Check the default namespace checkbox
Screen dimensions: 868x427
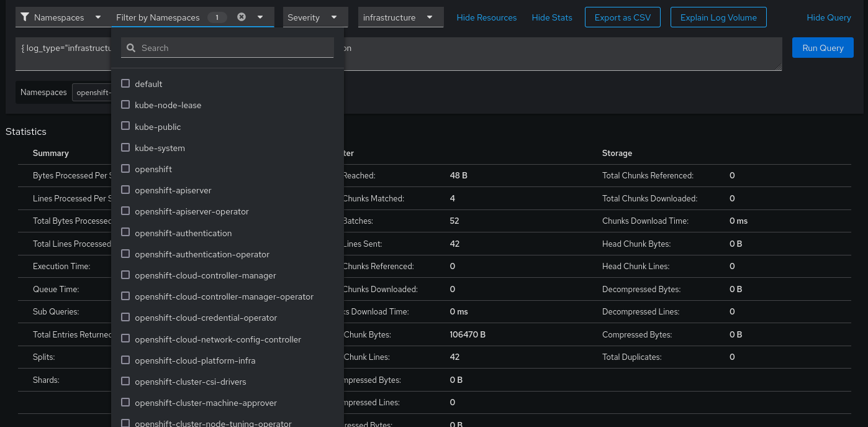pos(125,83)
